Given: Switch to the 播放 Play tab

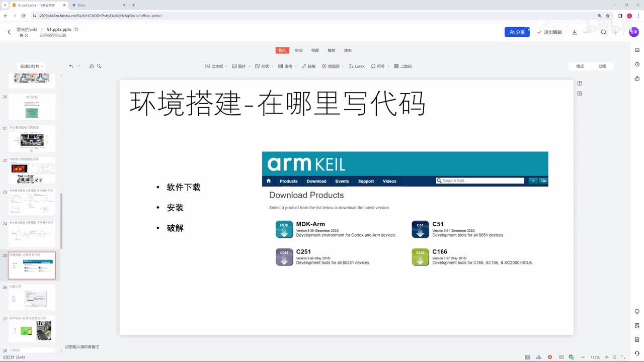Looking at the screenshot, I should pyautogui.click(x=331, y=50).
